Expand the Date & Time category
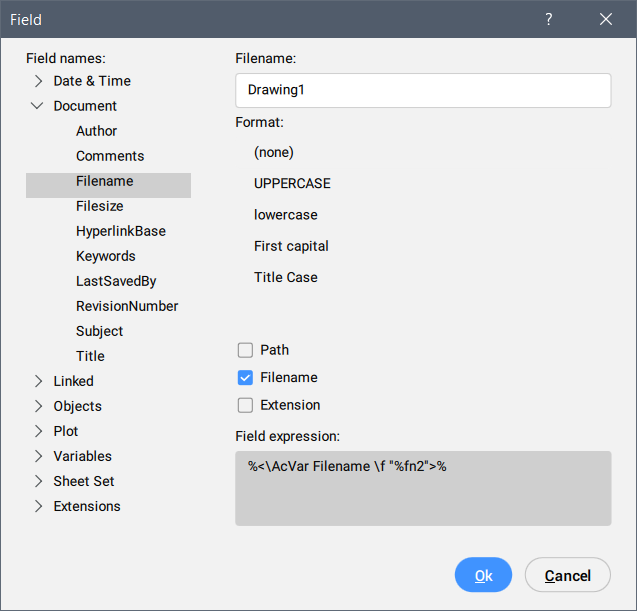Screen dimensions: 637x611 [x=38, y=81]
